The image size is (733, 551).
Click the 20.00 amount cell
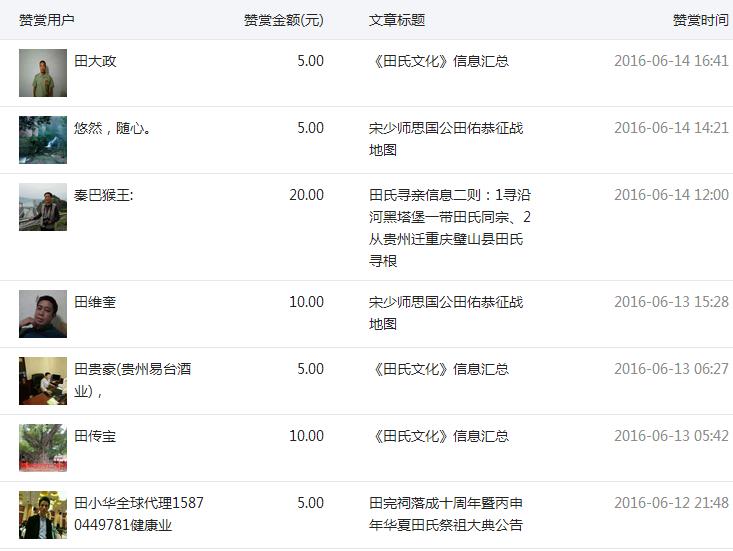[x=307, y=195]
